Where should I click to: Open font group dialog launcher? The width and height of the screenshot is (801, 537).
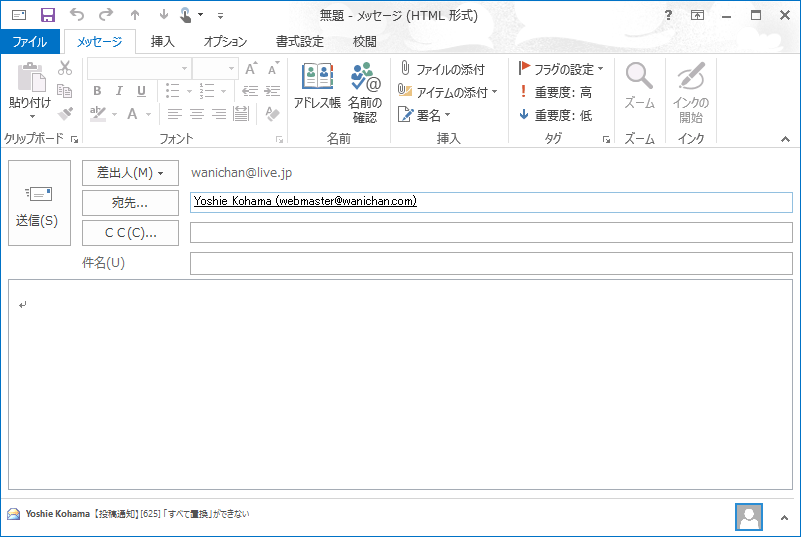(x=279, y=139)
